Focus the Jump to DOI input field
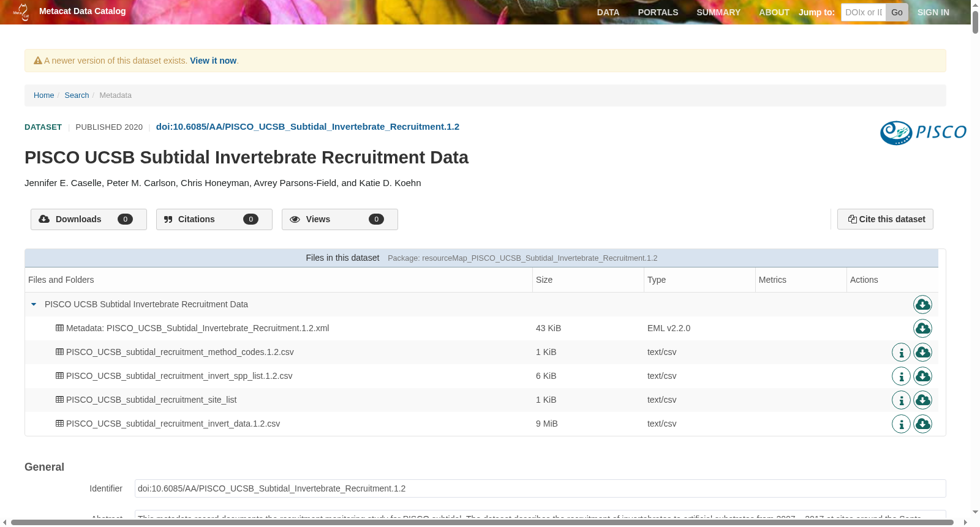The image size is (980, 527). click(x=864, y=12)
